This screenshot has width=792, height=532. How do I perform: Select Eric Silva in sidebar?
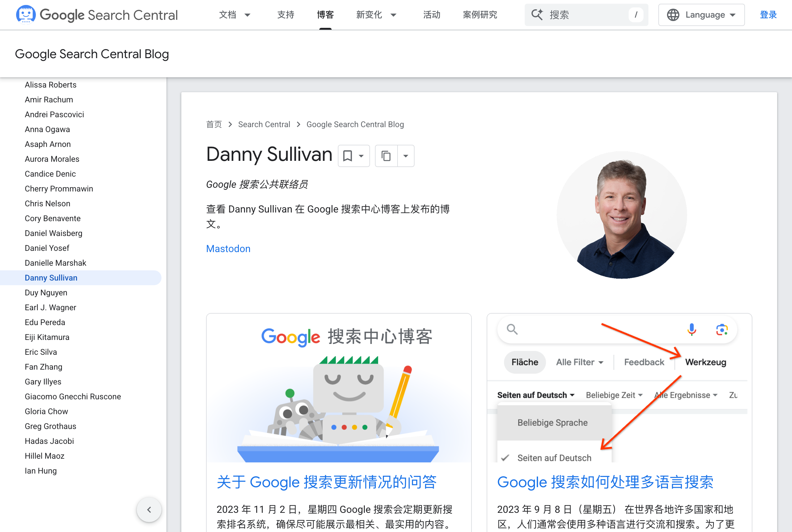click(x=41, y=352)
